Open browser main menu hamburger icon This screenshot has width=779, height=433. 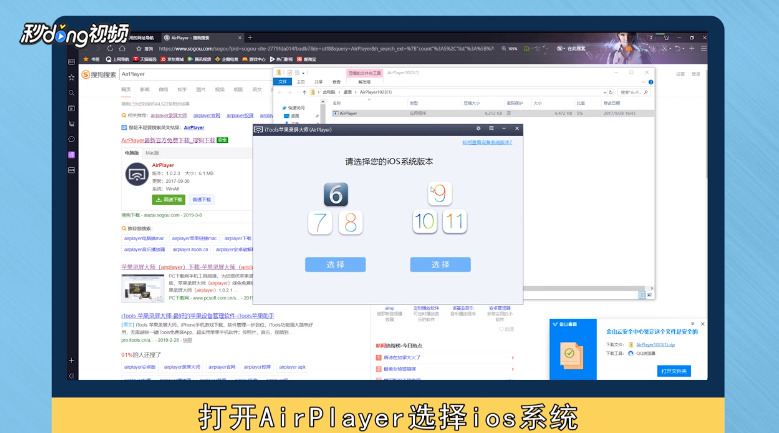pos(703,49)
